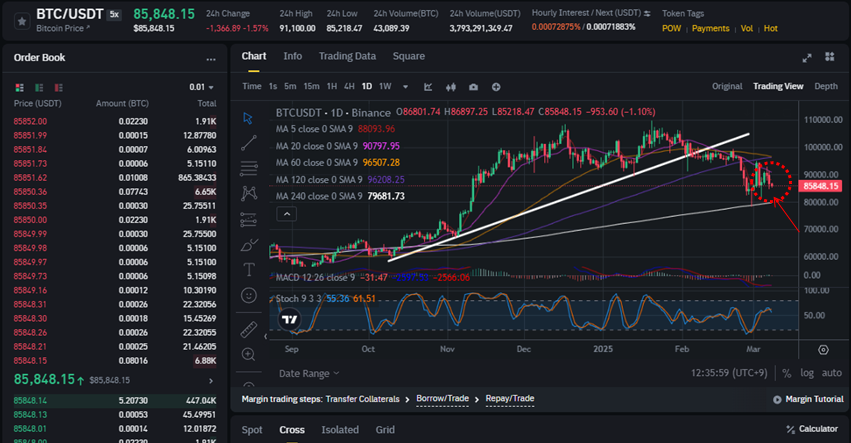Toggle percent scale on price axis
Viewport: 851px width, 443px height.
pyautogui.click(x=786, y=373)
